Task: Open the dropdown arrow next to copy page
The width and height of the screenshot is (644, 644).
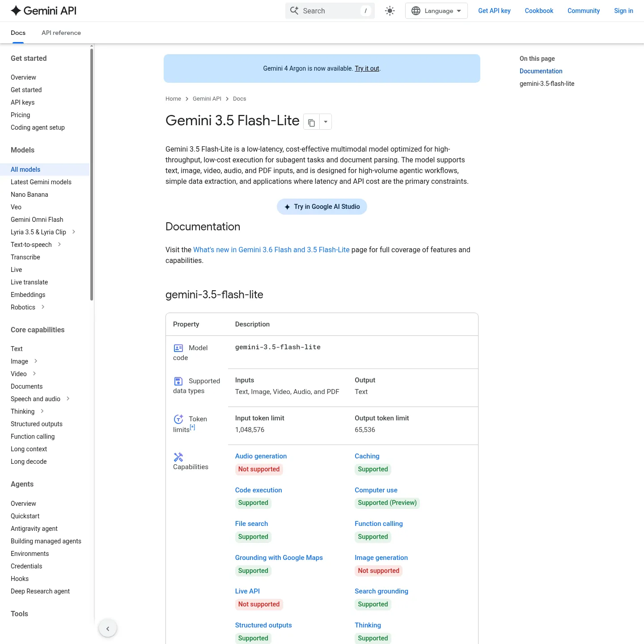Action: 326,122
